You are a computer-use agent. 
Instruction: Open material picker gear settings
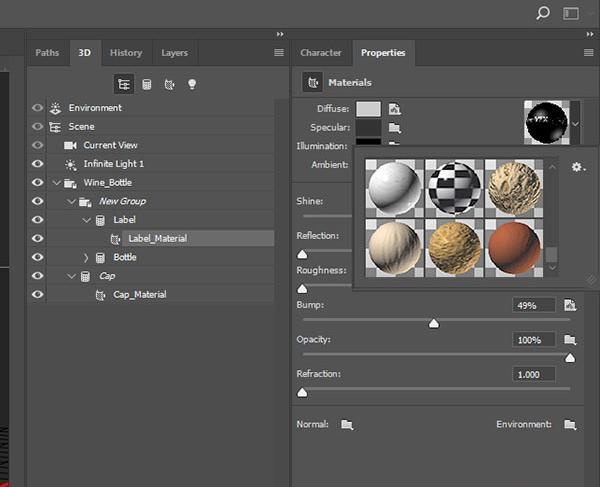[578, 167]
